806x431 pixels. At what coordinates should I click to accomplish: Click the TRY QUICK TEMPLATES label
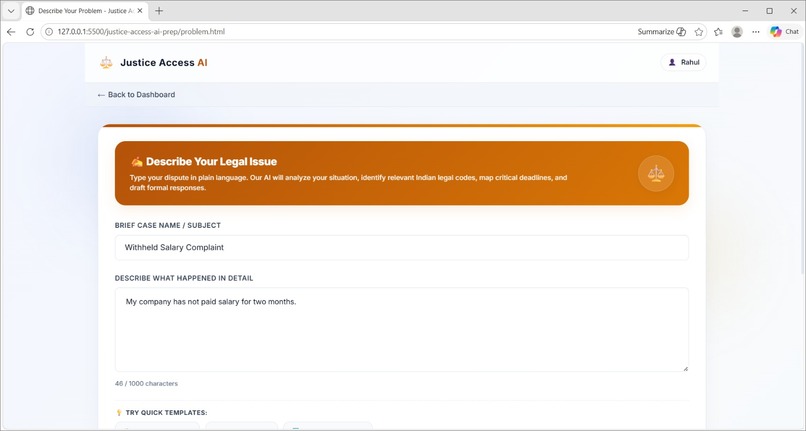tap(166, 412)
